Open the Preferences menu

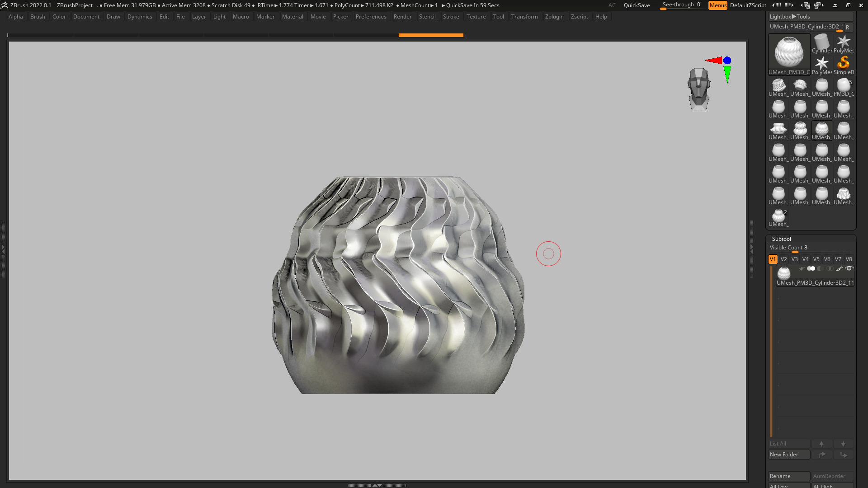371,17
